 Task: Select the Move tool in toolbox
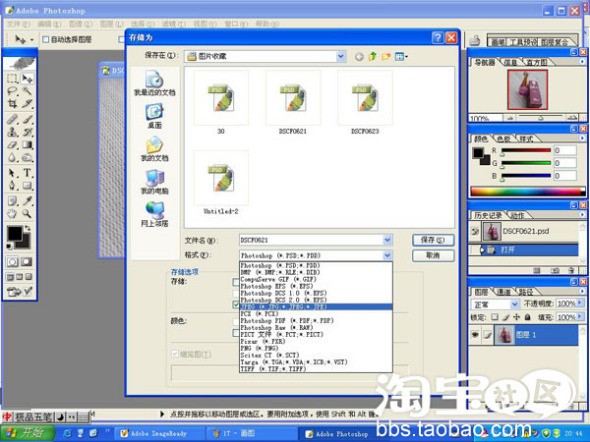point(27,79)
